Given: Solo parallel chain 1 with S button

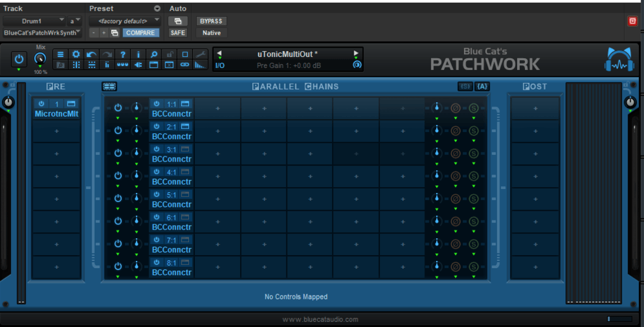Looking at the screenshot, I should coord(473,108).
